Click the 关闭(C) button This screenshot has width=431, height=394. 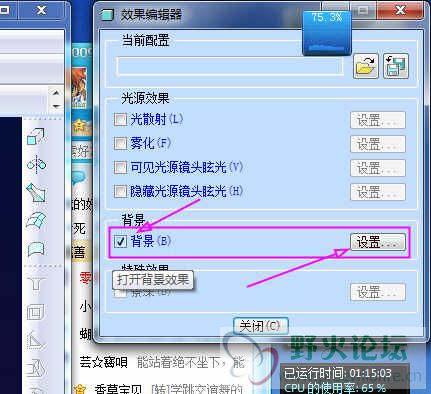[x=260, y=326]
